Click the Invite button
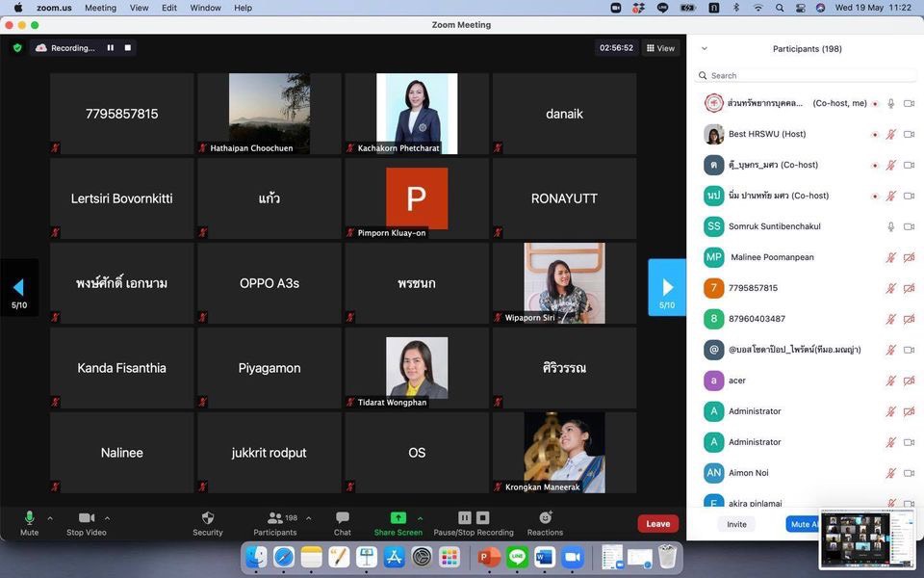Screen dimensions: 924x578 tap(736, 524)
